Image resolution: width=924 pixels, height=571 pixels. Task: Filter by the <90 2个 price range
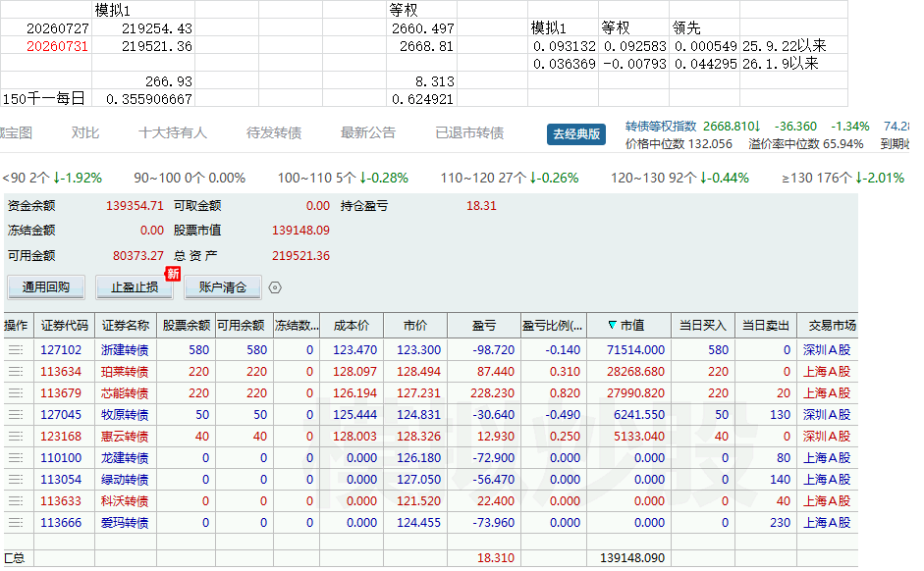[52, 178]
